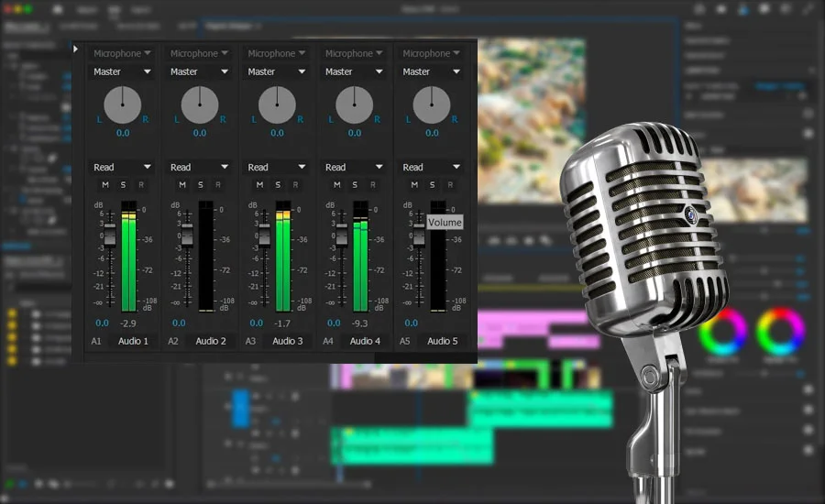Change Read automation mode on Audio 5

pyautogui.click(x=431, y=167)
